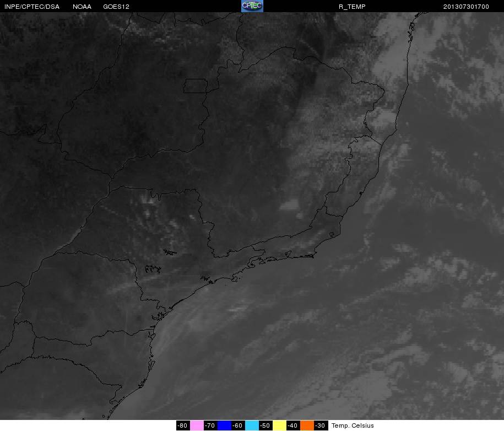
Task: Select the GOES12 satellite label
Action: [x=116, y=7]
